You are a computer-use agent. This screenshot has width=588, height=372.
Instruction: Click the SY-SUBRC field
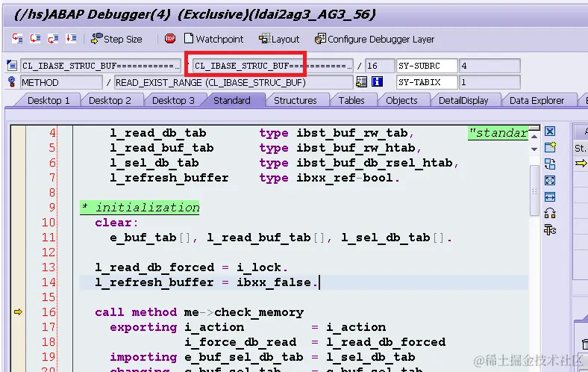[x=427, y=66]
